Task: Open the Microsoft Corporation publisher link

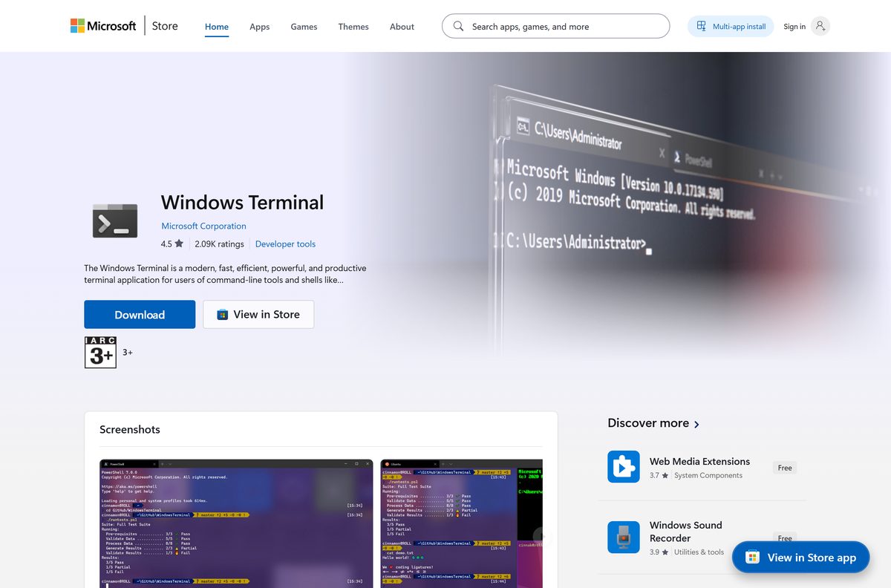Action: pyautogui.click(x=203, y=226)
